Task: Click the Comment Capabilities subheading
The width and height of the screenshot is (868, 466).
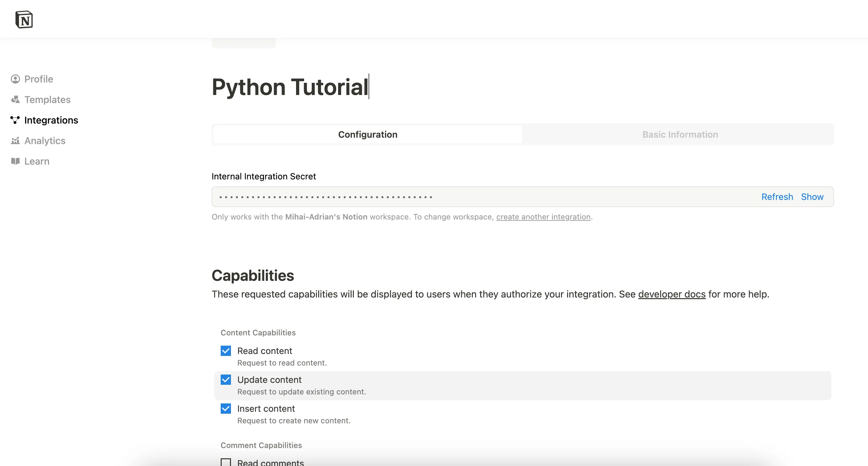Action: click(261, 445)
